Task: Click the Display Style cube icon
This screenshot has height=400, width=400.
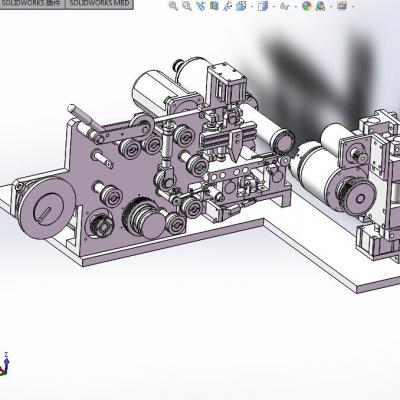Action: [x=263, y=6]
